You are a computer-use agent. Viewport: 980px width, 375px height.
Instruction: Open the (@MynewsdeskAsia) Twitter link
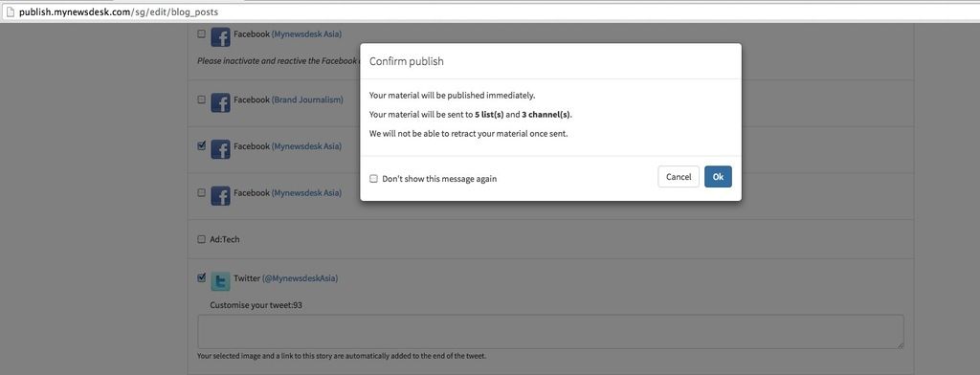click(300, 278)
